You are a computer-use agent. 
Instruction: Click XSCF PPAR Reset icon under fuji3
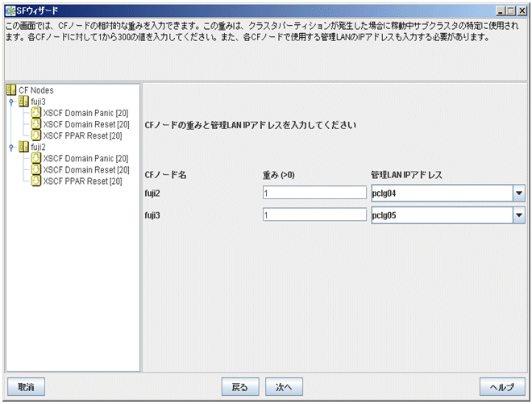coord(36,135)
